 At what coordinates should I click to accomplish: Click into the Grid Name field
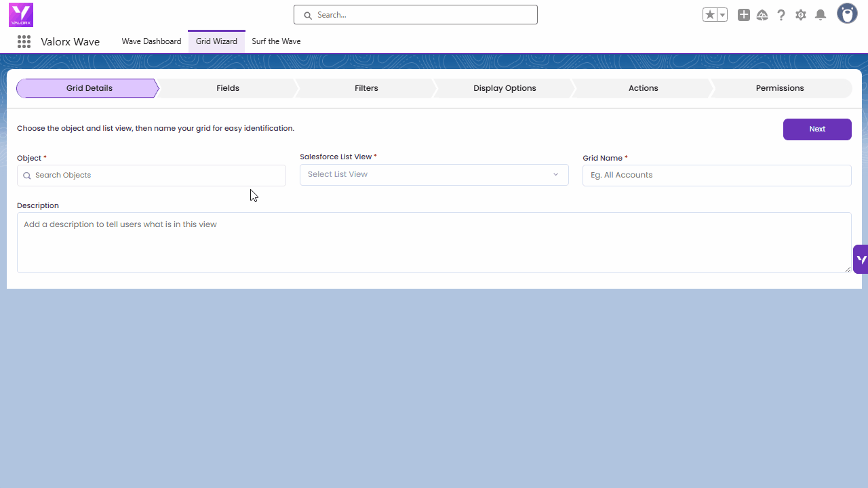(717, 175)
